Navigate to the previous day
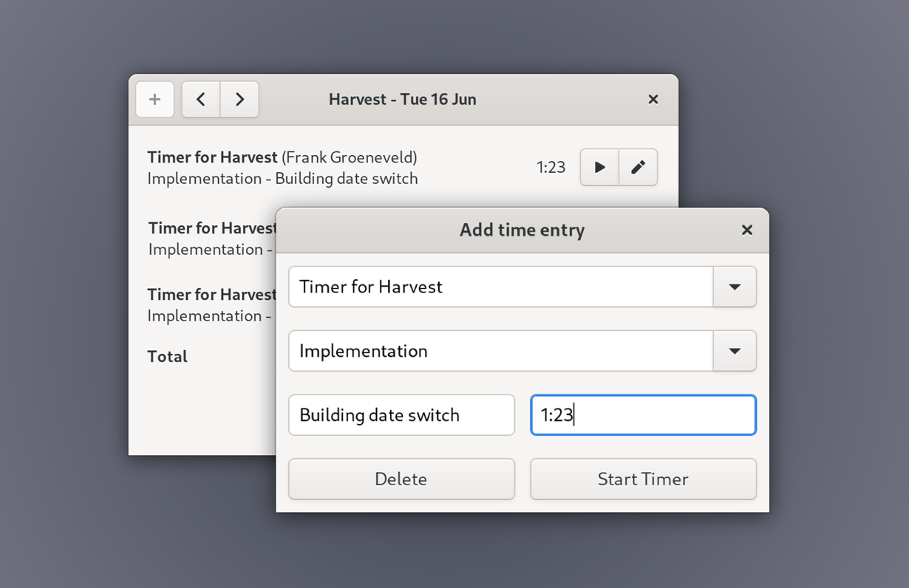909x588 pixels. [x=200, y=99]
